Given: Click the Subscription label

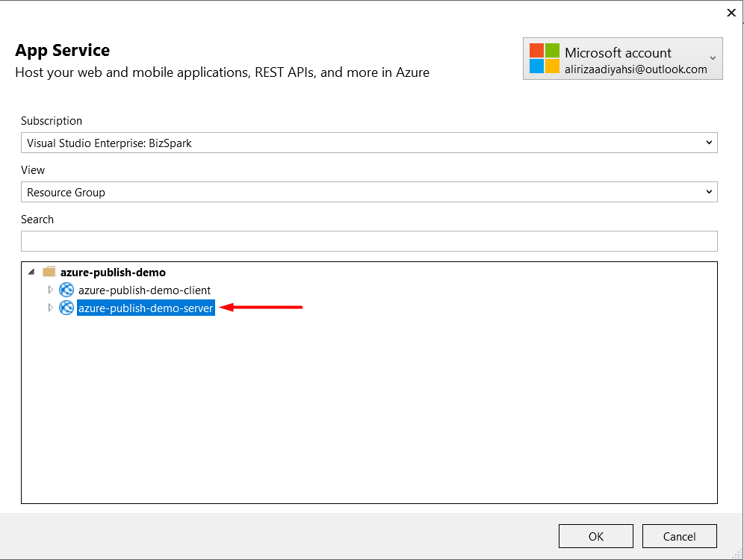Looking at the screenshot, I should tap(52, 121).
